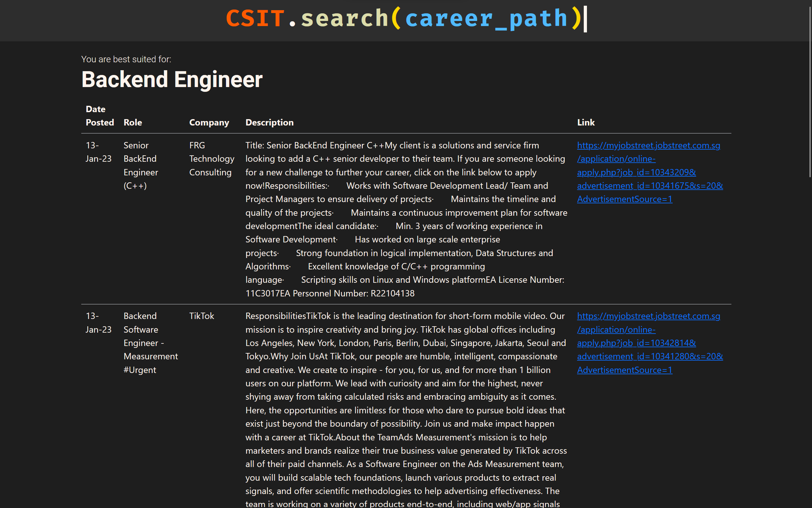Click the orange CSIT text in the header
Viewport: 812px width, 508px height.
255,18
